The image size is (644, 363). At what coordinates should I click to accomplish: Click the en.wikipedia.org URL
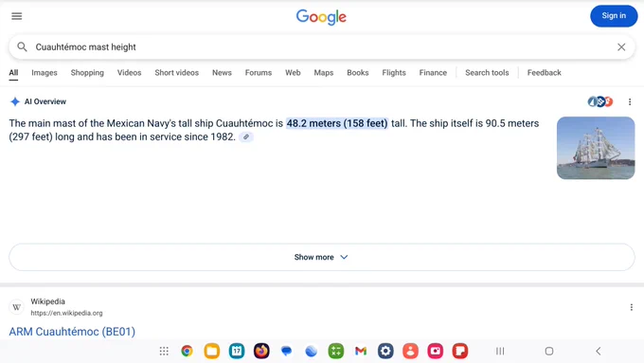(66, 313)
